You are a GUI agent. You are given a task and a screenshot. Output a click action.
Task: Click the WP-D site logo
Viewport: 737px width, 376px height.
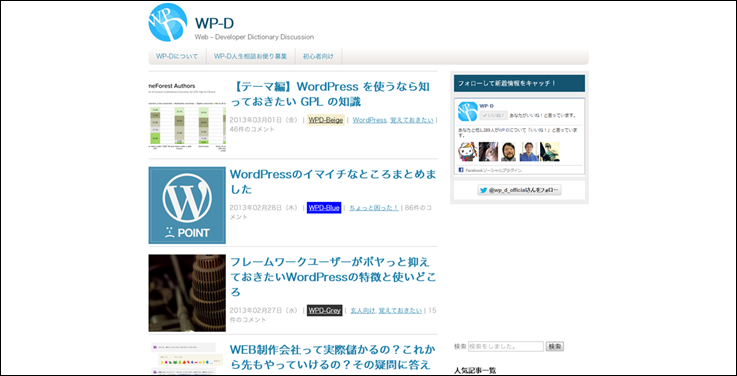point(168,22)
